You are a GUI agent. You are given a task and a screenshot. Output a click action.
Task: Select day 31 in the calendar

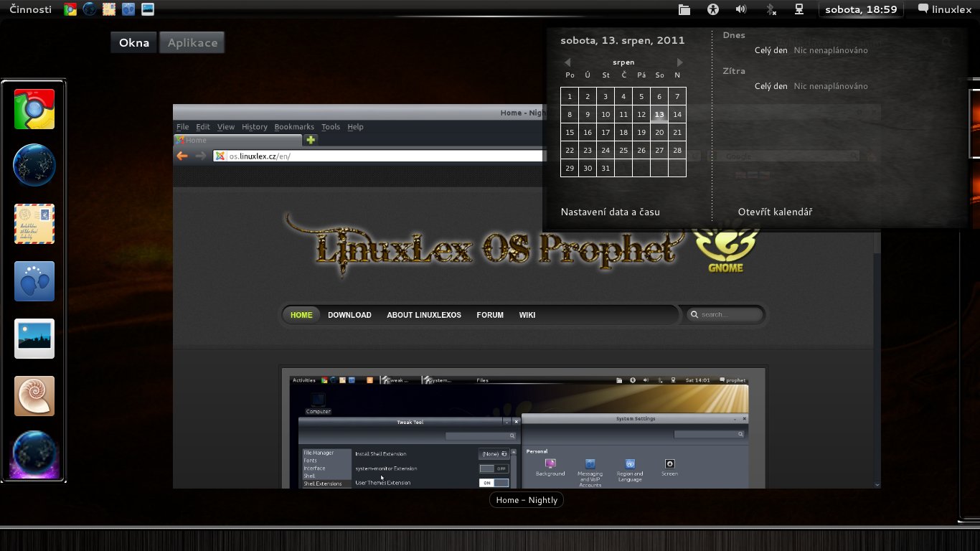606,168
